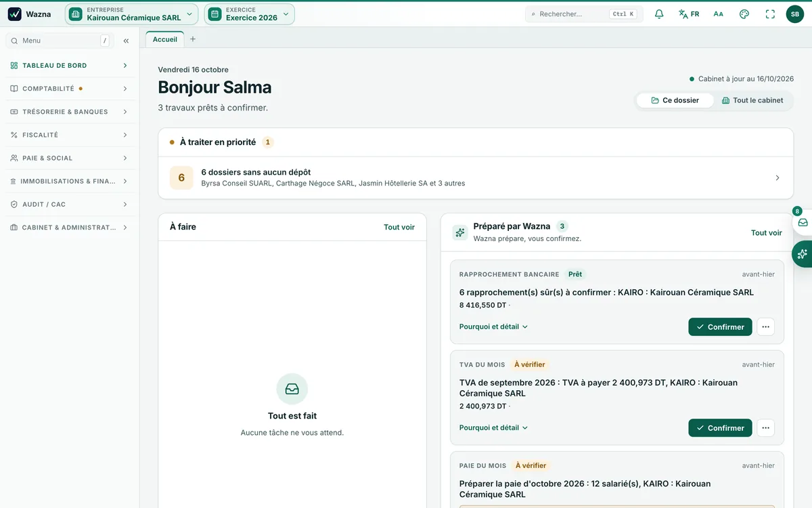Focus the Rechercher search field

click(584, 14)
